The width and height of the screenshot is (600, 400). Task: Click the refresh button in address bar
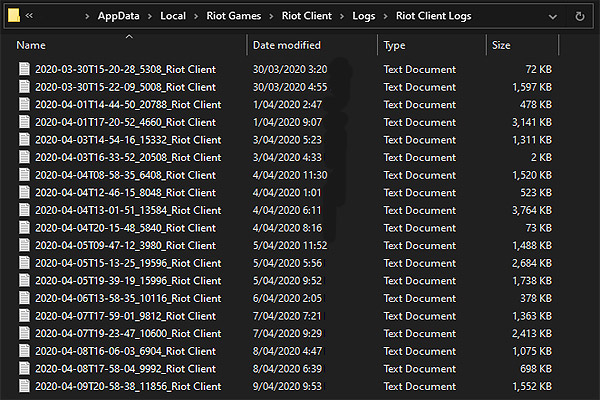point(580,16)
